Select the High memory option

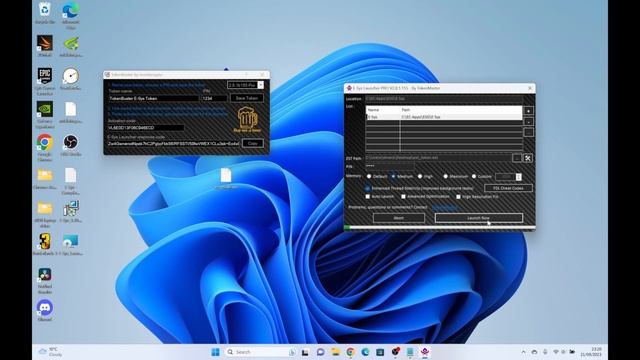[420, 176]
